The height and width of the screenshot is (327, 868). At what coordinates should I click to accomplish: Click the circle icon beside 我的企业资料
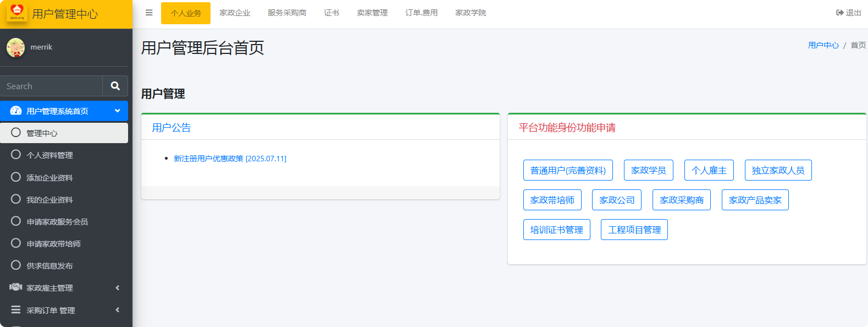point(16,199)
